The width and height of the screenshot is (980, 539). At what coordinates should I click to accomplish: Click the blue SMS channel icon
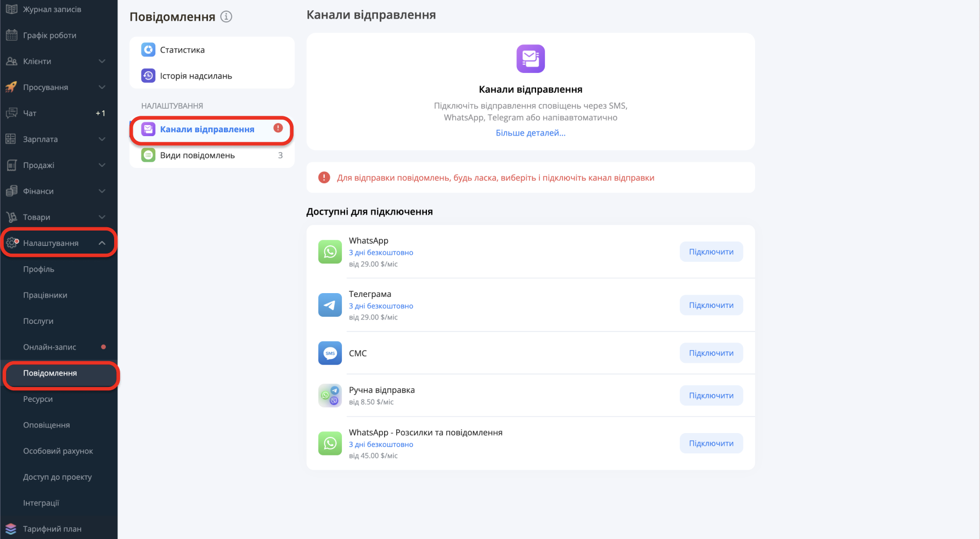330,353
